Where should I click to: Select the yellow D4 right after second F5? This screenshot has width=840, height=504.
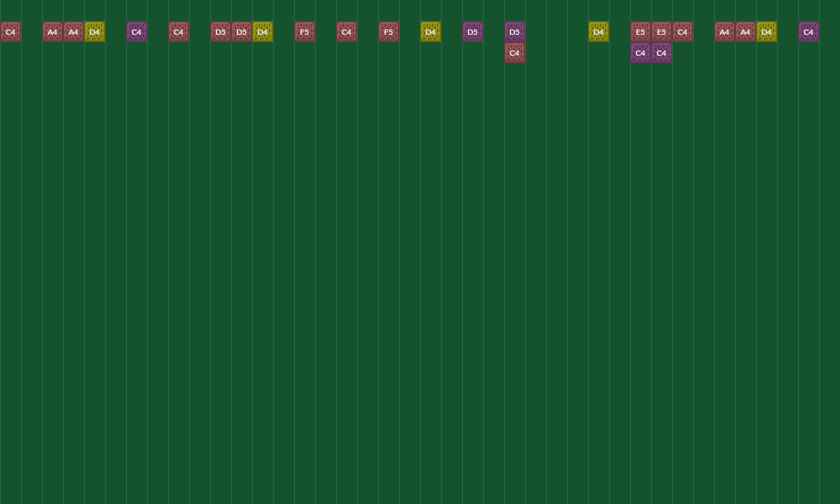(430, 31)
